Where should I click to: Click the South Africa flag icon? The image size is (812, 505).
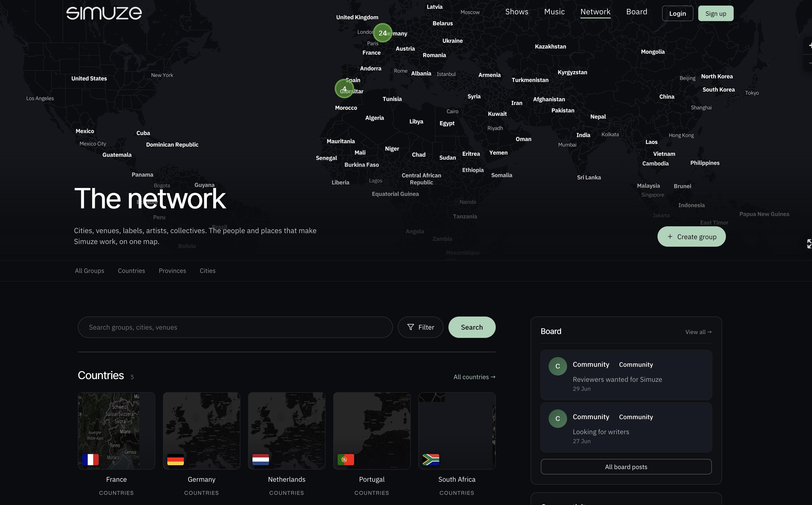(431, 460)
